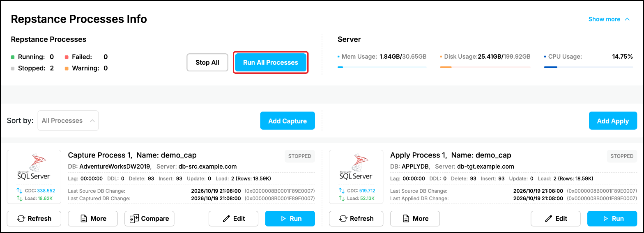
Task: Click the Server section heading
Action: 349,39
